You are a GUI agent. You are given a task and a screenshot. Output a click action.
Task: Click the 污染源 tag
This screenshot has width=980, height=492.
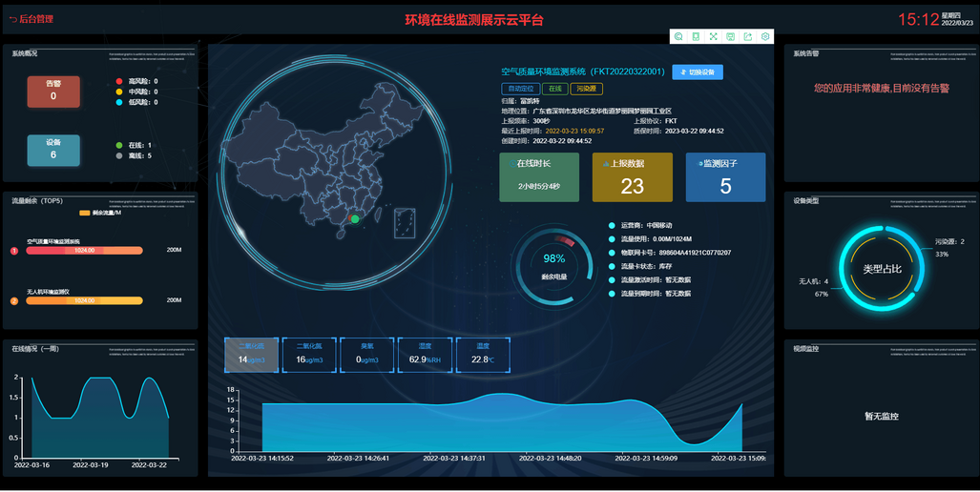(585, 89)
